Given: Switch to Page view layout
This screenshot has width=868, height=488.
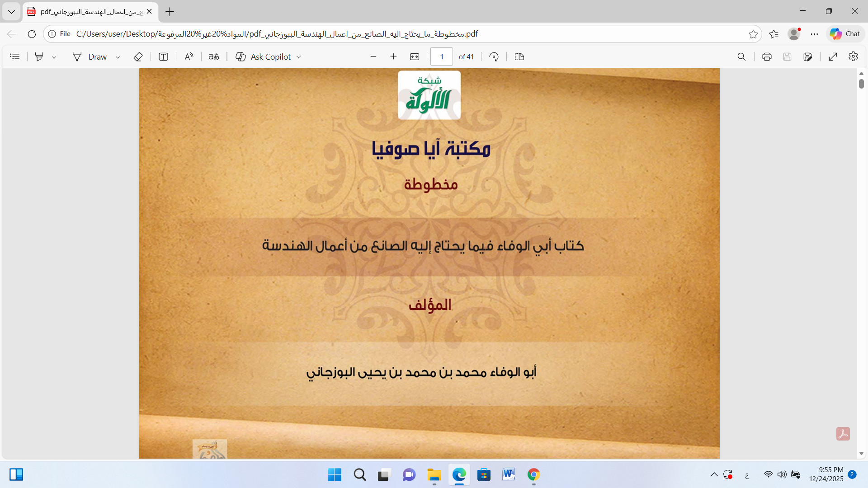Looking at the screenshot, I should [519, 56].
